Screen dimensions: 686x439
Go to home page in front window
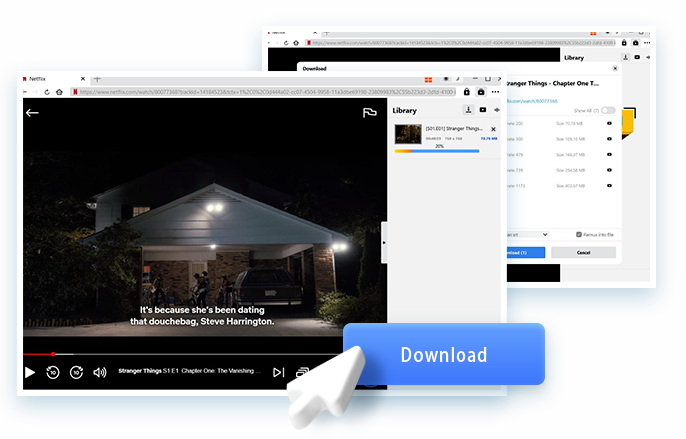(60, 92)
